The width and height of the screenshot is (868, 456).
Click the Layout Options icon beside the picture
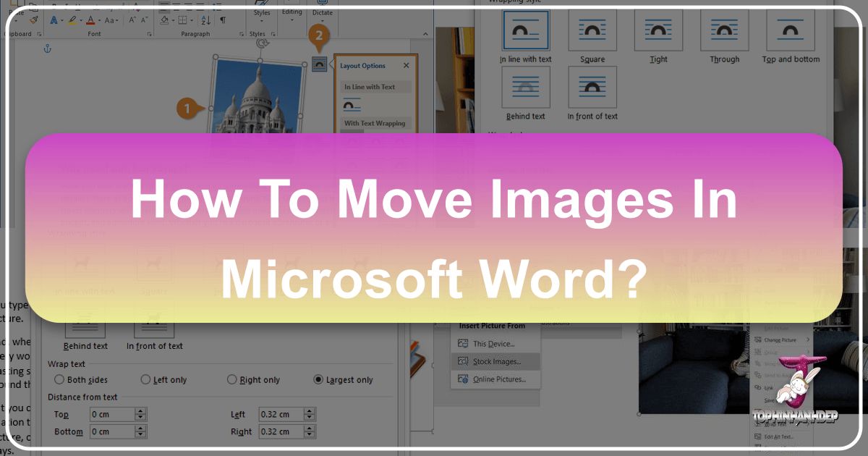[320, 64]
